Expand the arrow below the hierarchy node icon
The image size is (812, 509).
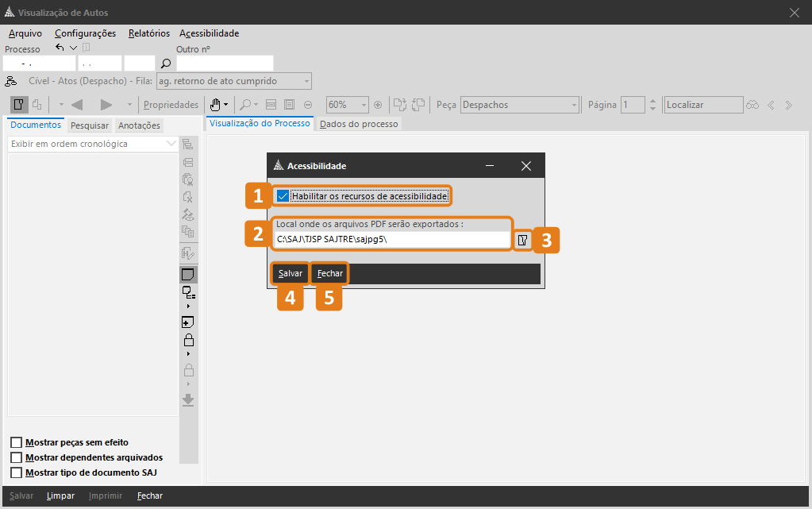pyautogui.click(x=188, y=307)
